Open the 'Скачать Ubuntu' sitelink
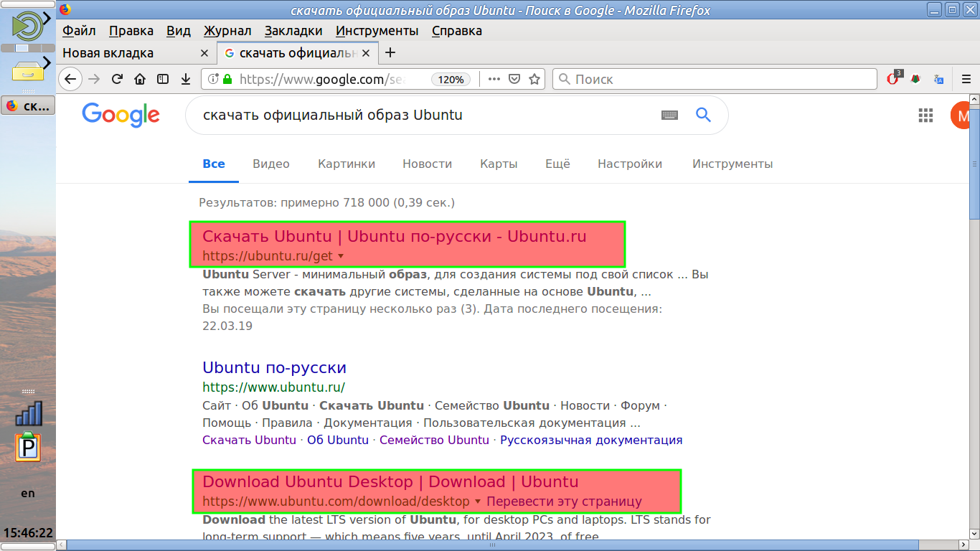Image resolution: width=980 pixels, height=551 pixels. [249, 441]
